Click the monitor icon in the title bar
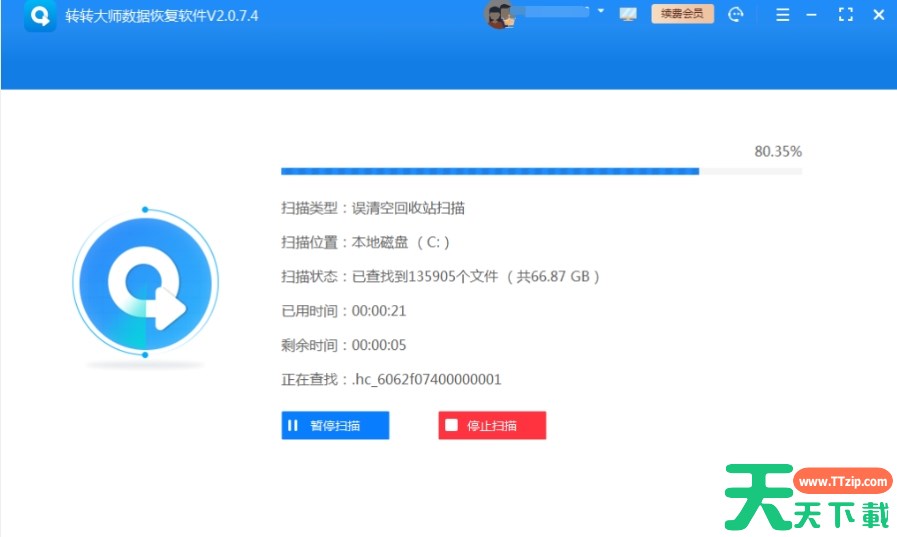Image resolution: width=897 pixels, height=537 pixels. point(628,15)
